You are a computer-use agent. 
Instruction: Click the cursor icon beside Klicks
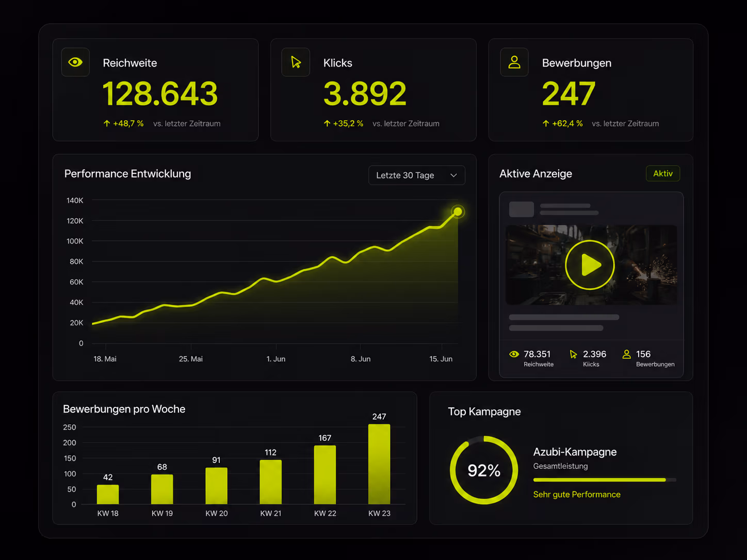click(296, 62)
